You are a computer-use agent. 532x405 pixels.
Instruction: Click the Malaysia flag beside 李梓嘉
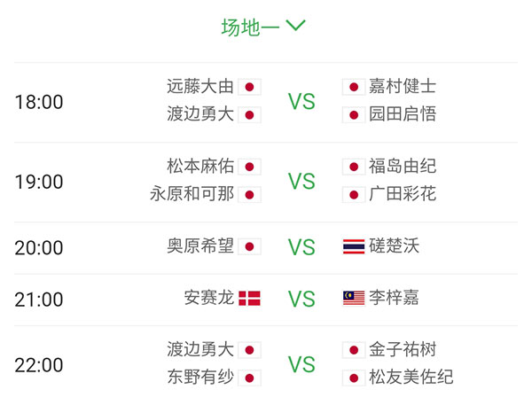tap(354, 298)
